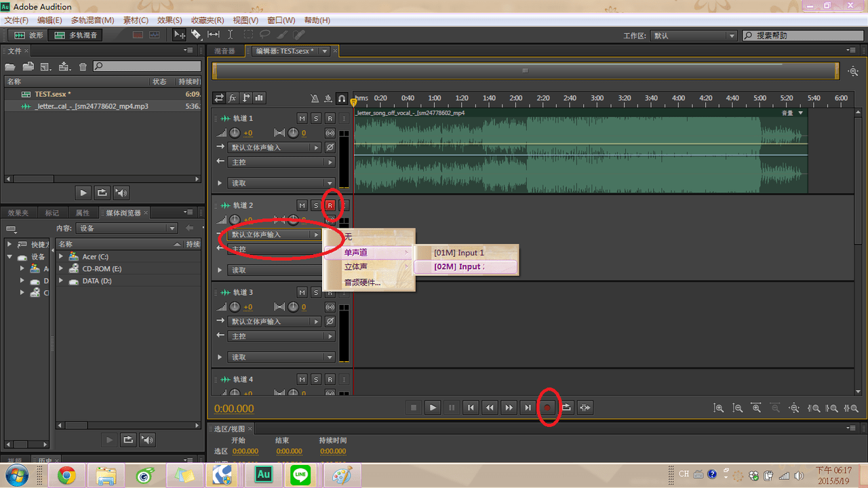Start recording with the transport Record button

point(547,407)
